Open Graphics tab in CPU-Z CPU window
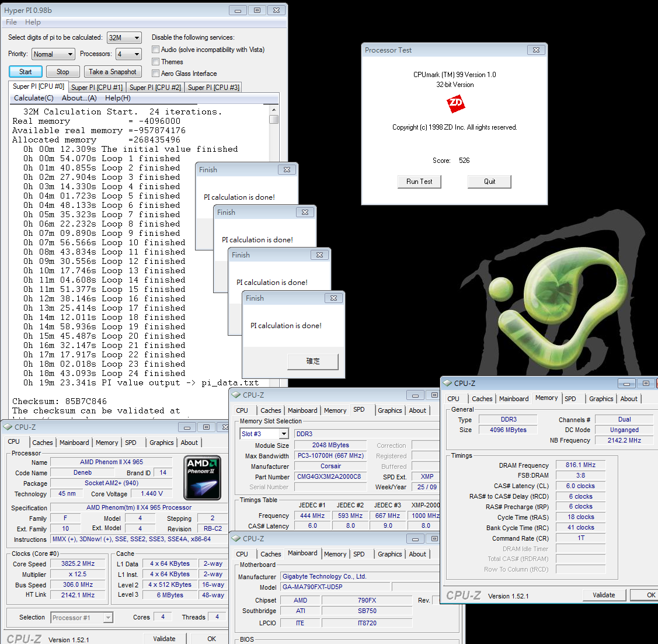 [x=161, y=443]
